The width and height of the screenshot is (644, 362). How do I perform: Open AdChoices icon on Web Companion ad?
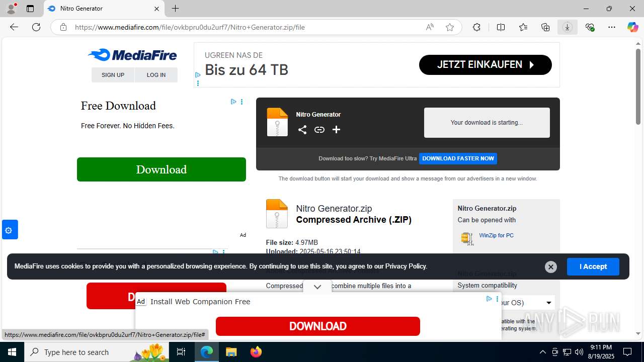pos(489,299)
